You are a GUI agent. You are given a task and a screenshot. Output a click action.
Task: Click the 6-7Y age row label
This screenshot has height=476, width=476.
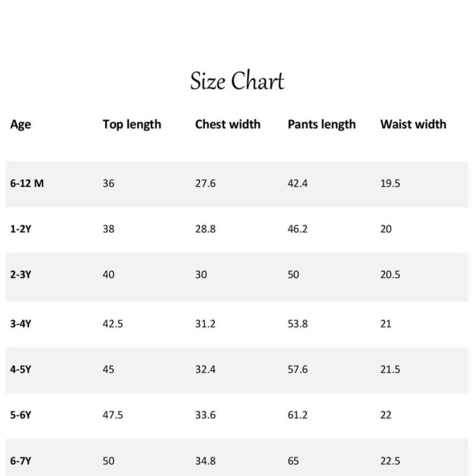tap(21, 461)
